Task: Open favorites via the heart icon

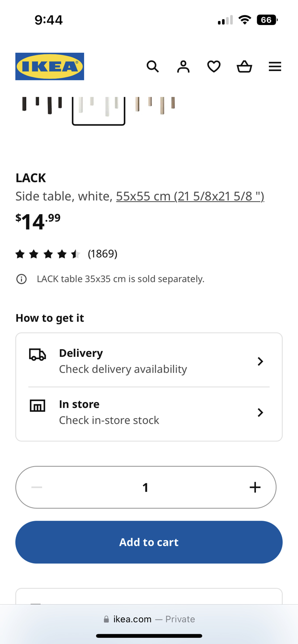Action: click(214, 67)
